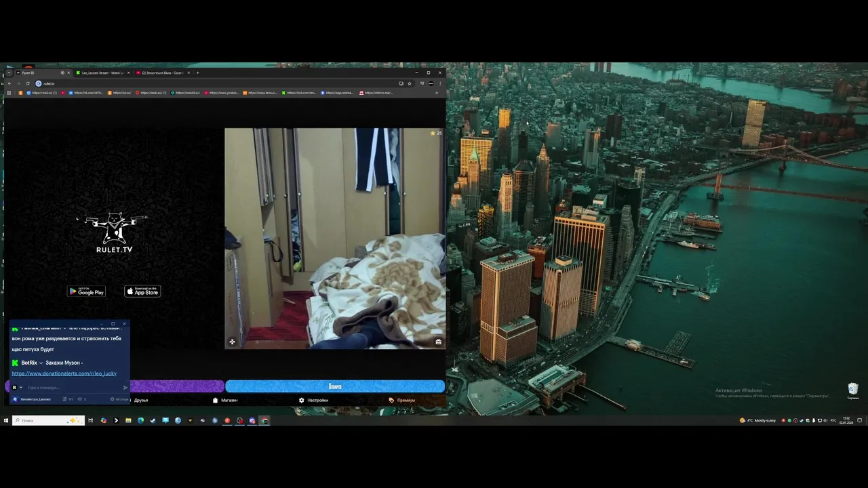
Task: Open the tab search dropdown arrow
Action: [x=9, y=73]
